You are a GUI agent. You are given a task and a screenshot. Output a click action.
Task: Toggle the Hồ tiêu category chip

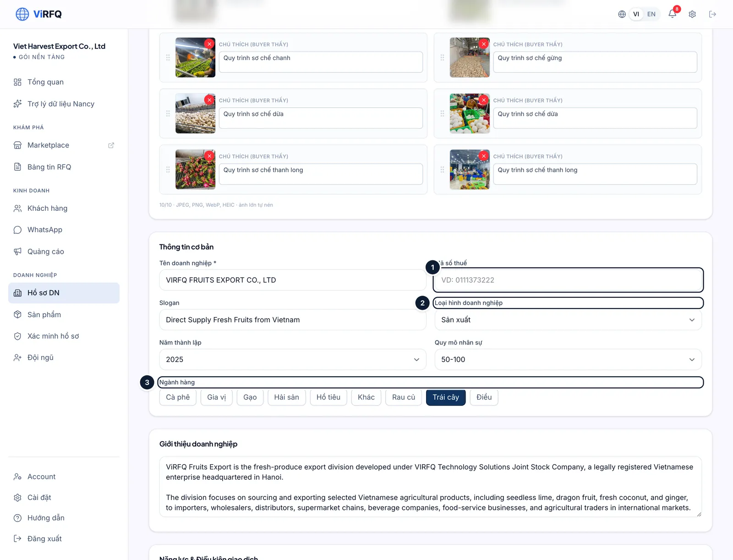pyautogui.click(x=328, y=397)
